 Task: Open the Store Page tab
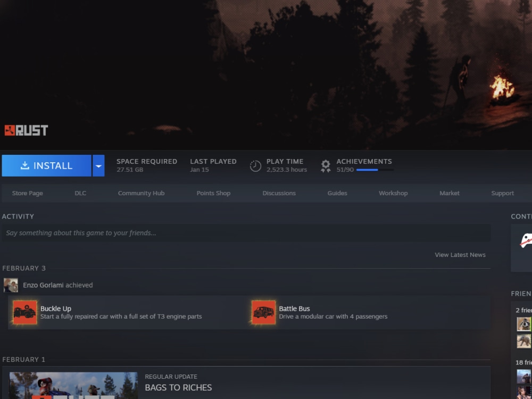pos(28,193)
